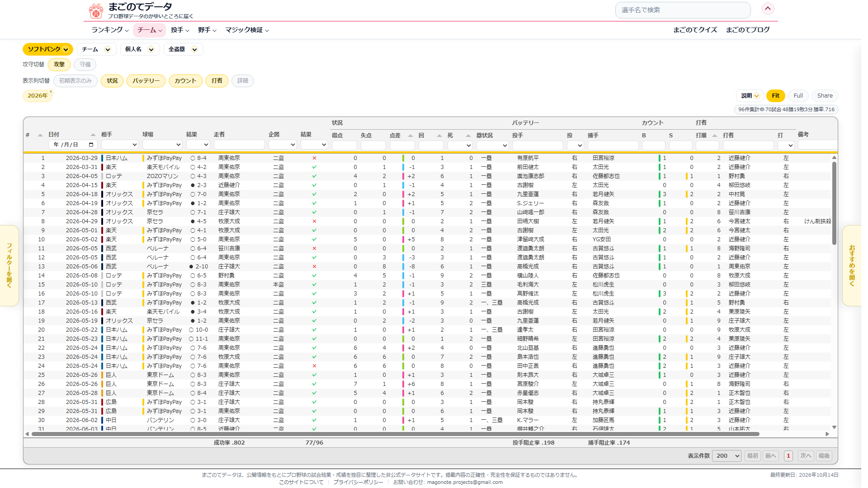868x488 pixels.
Task: Click table vertical scroll down arrow
Action: pos(834,427)
